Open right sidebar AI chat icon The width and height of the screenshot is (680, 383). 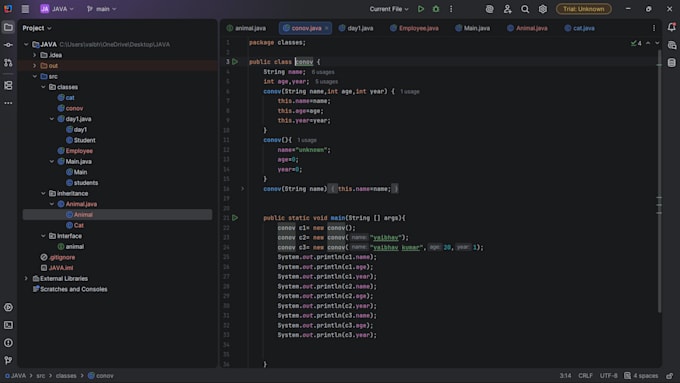pos(671,45)
